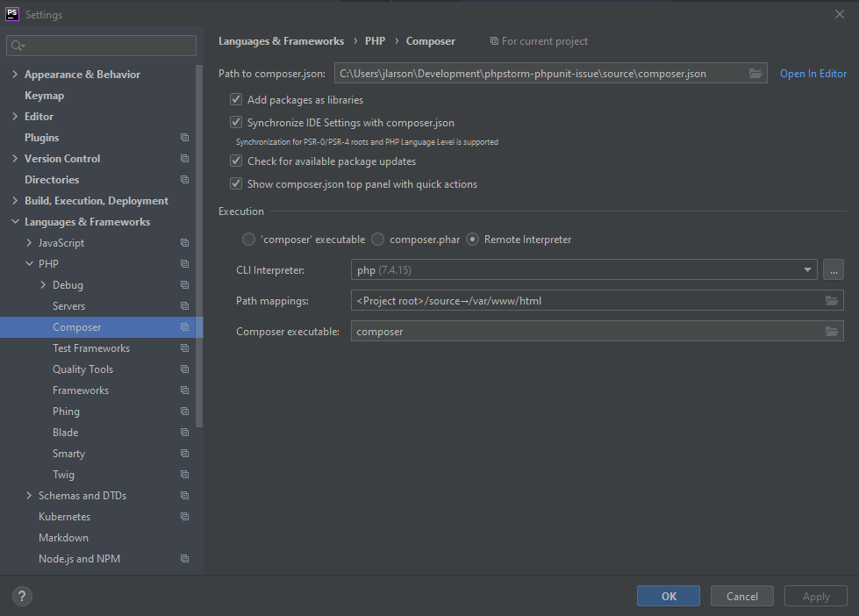859x616 pixels.
Task: Click the settings search input field
Action: pos(102,46)
